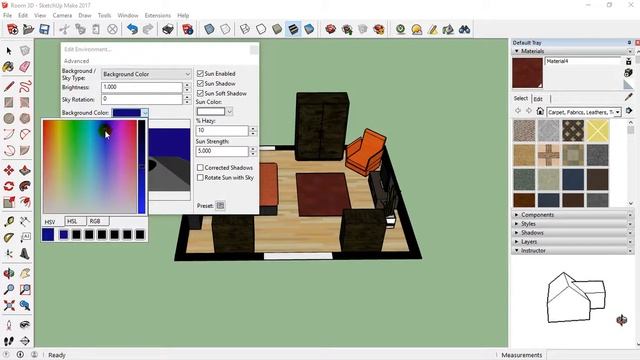Click the Sun Strength stepper arrows
Screen dimensions: 640x360
pyautogui.click(x=253, y=151)
